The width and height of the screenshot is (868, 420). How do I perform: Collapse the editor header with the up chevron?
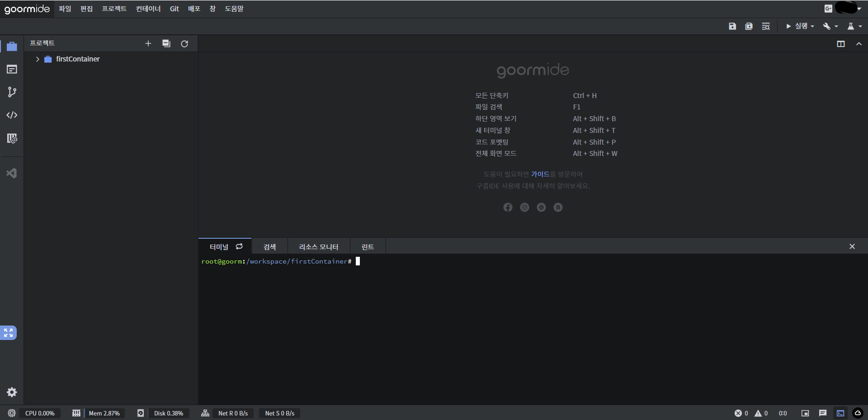click(859, 44)
